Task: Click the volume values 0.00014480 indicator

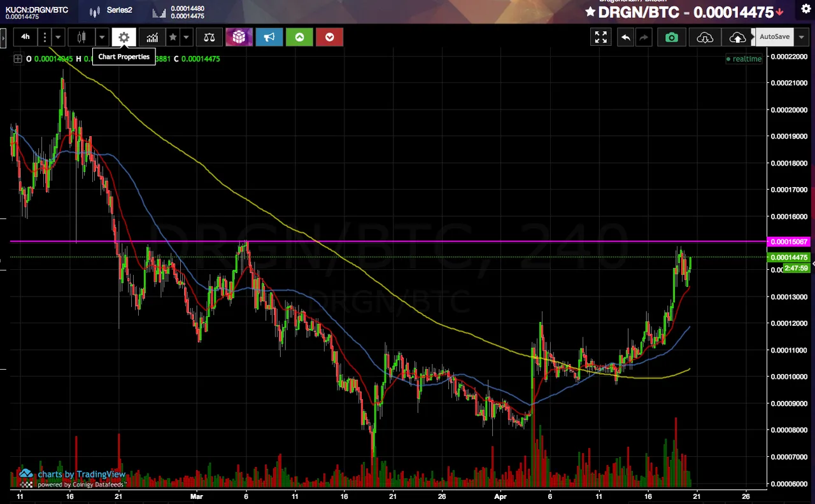Action: 187,9
